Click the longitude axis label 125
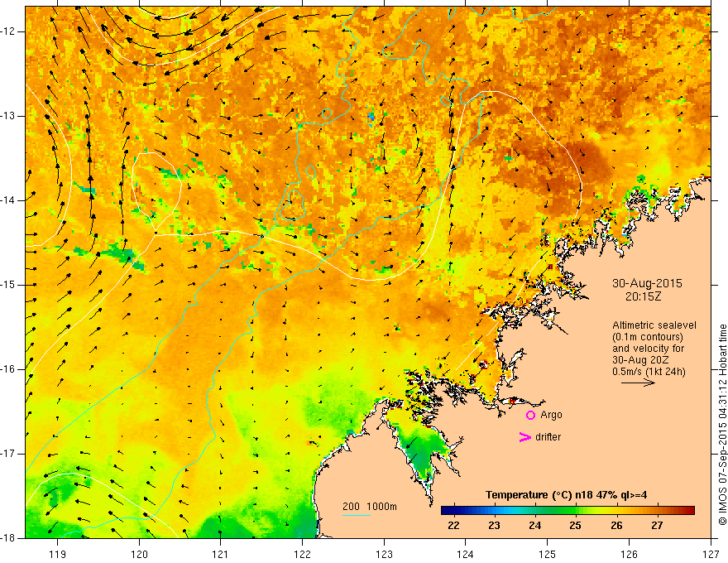This screenshot has width=728, height=563. [x=548, y=554]
